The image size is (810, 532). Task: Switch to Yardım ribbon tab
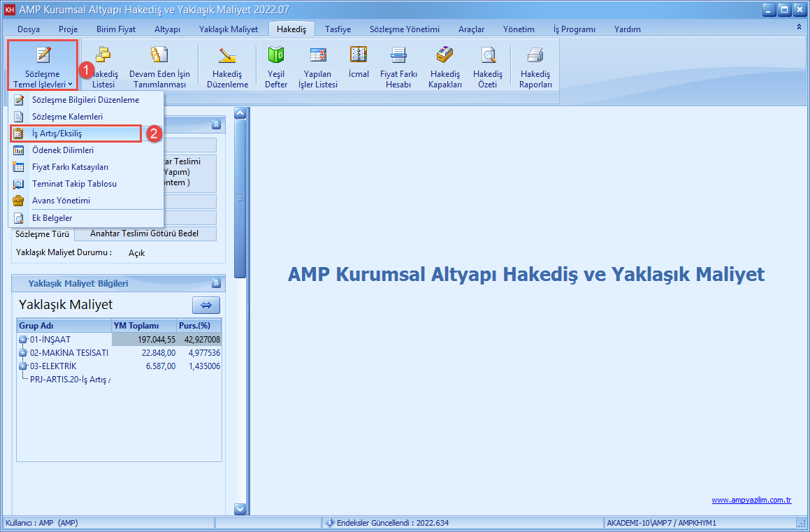pyautogui.click(x=627, y=29)
